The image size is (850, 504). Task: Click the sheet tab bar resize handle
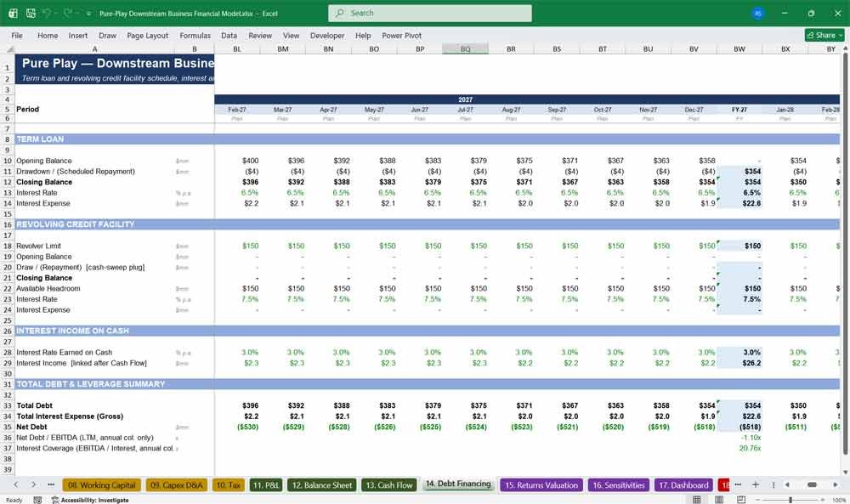pos(773,485)
